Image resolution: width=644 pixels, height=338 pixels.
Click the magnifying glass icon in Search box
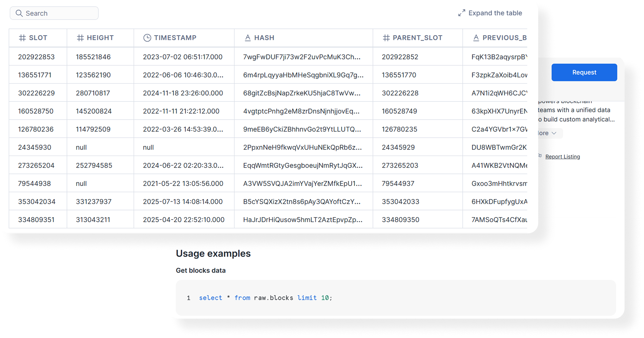click(x=19, y=13)
